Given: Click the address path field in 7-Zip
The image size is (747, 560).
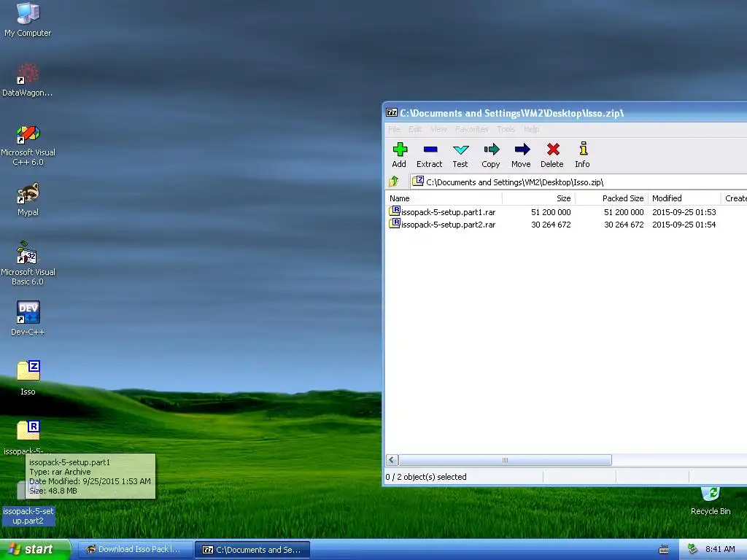Looking at the screenshot, I should coord(578,182).
